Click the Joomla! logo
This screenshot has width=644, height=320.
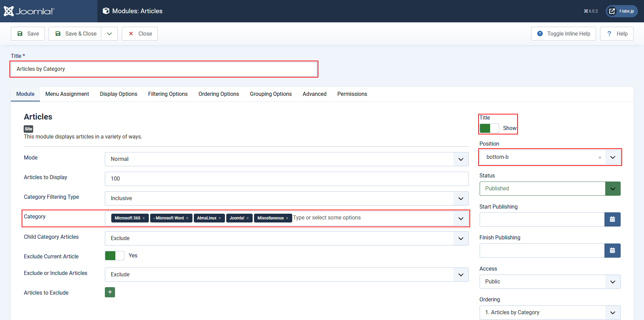pyautogui.click(x=29, y=11)
